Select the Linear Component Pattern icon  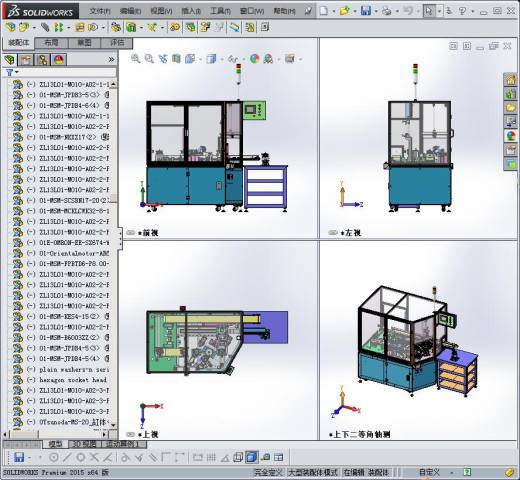pos(59,27)
